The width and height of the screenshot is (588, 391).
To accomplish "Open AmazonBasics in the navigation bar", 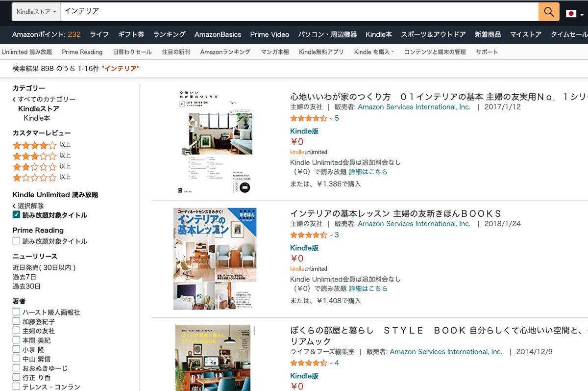I will coord(218,34).
